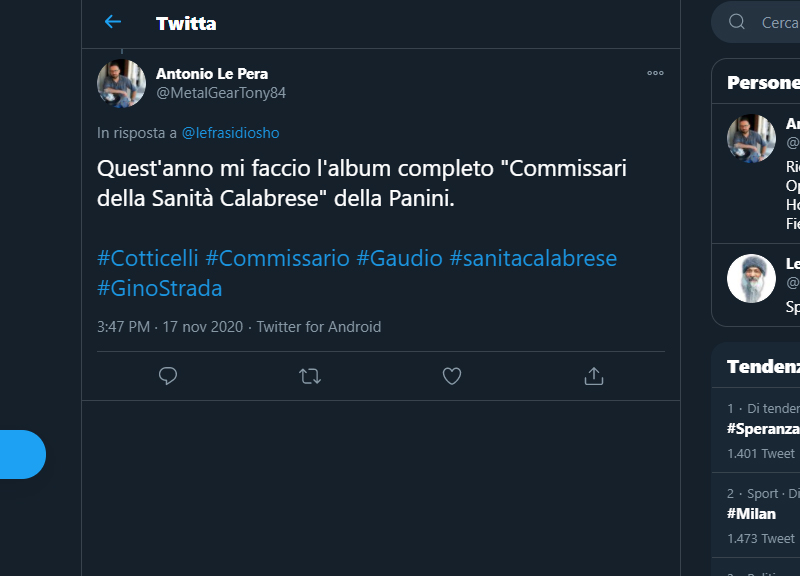Open the #Commissario hashtag
This screenshot has width=800, height=576.
[x=277, y=258]
